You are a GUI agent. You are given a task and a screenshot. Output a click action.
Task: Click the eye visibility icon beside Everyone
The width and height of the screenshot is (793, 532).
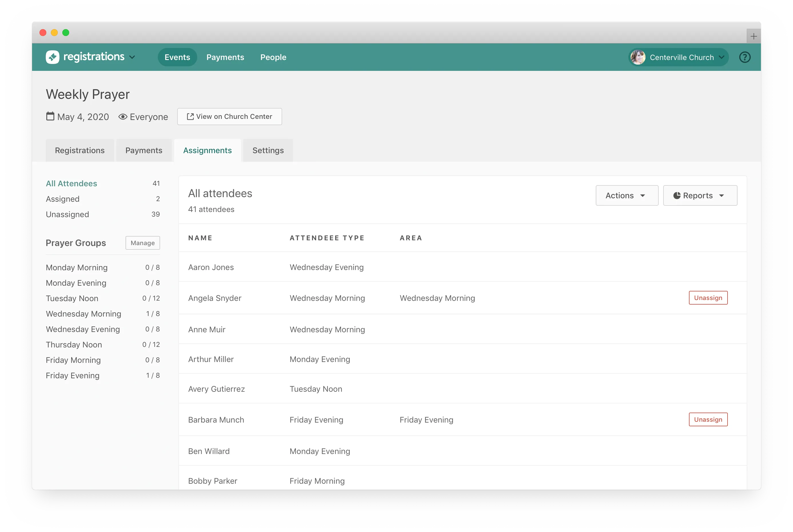point(123,117)
